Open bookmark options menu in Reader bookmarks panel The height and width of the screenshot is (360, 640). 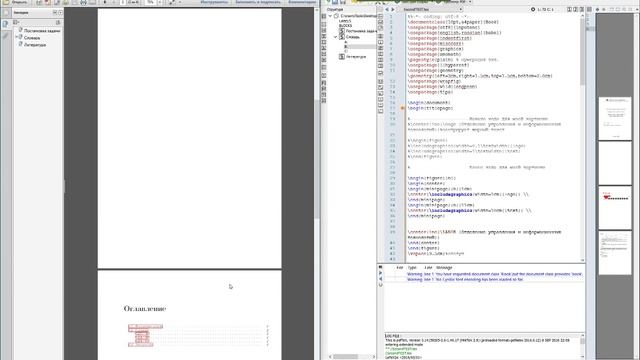(x=16, y=22)
